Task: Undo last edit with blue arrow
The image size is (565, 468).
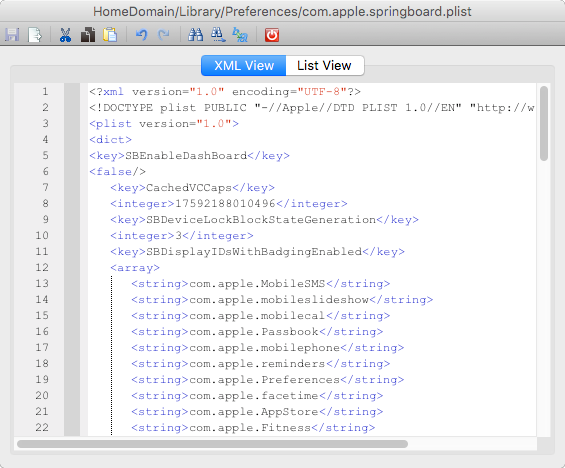Action: click(x=141, y=35)
